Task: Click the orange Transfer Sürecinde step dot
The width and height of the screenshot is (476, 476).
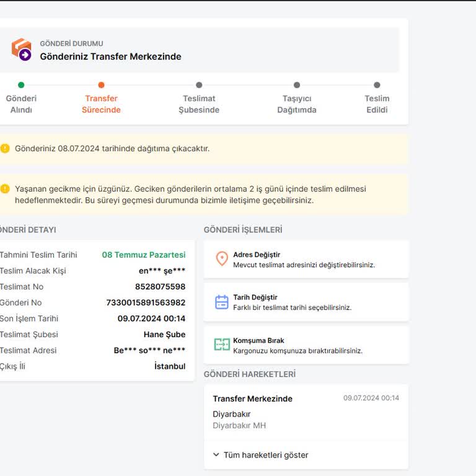Action: [x=101, y=85]
